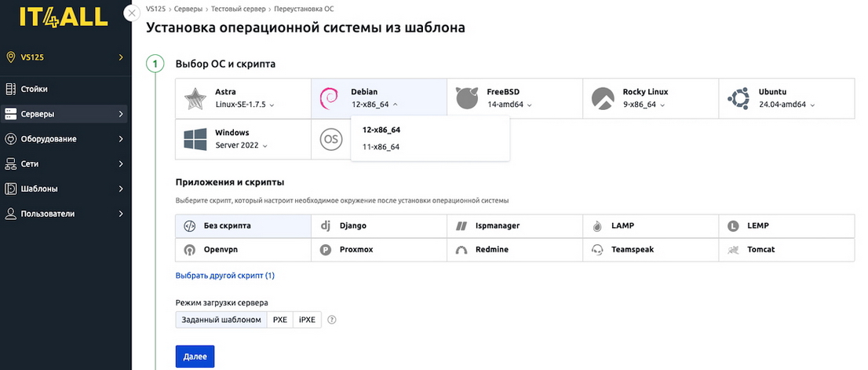The height and width of the screenshot is (370, 868).
Task: Select Заданный шаблоном boot mode
Action: [221, 320]
